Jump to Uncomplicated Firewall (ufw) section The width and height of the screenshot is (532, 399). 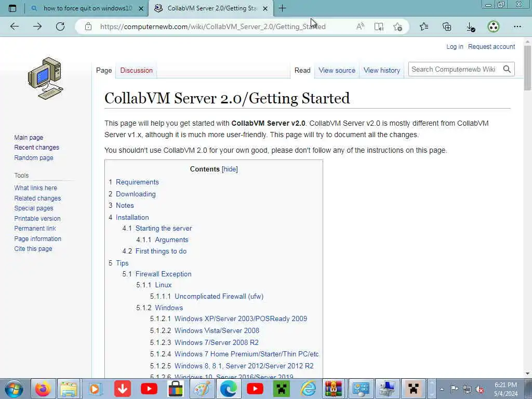[219, 296]
